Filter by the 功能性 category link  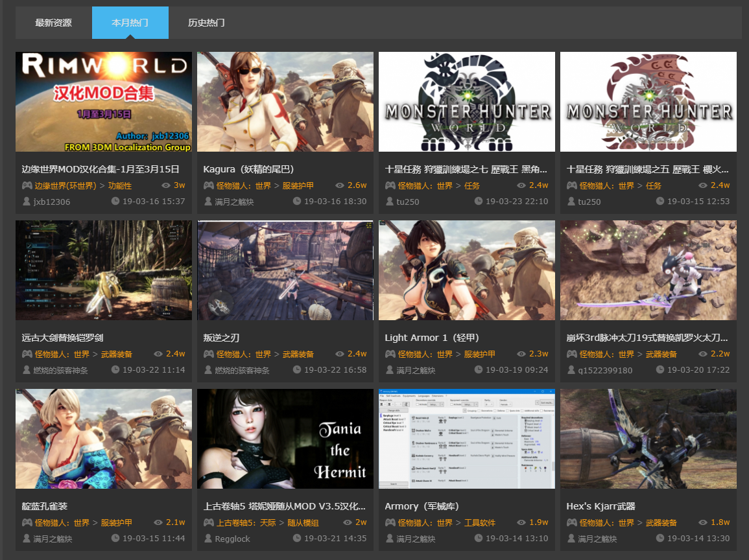(120, 185)
